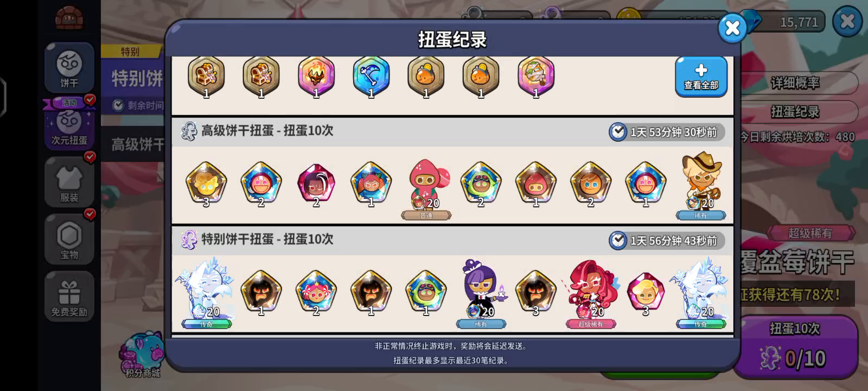Open the 免费奖励 gift icon
The width and height of the screenshot is (868, 391).
click(x=69, y=297)
